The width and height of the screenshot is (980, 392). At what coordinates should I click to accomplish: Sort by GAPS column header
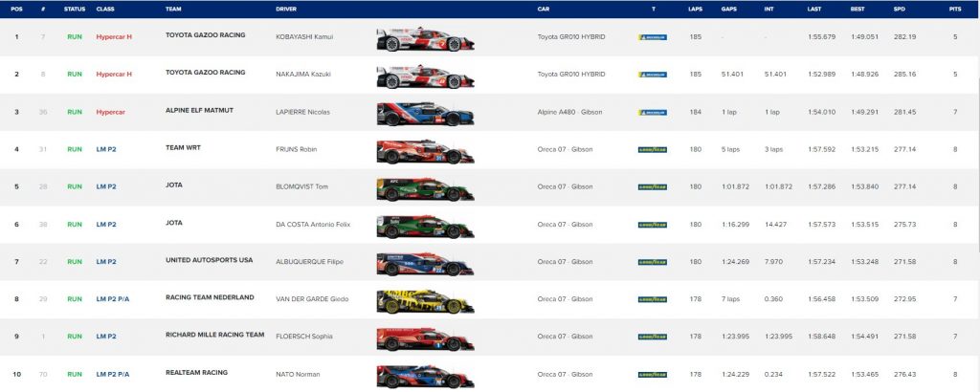click(x=728, y=10)
